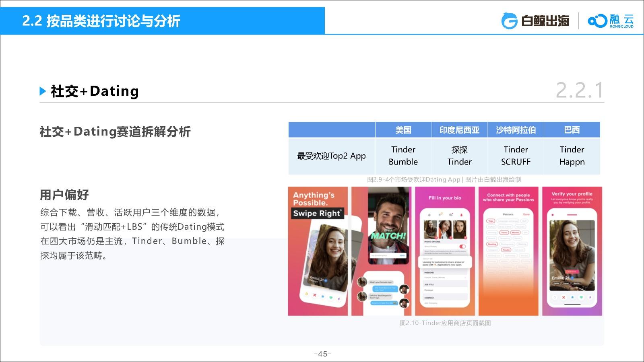The height and width of the screenshot is (362, 644).
Task: Click Done on the Passions screen
Action: pyautogui.click(x=526, y=214)
